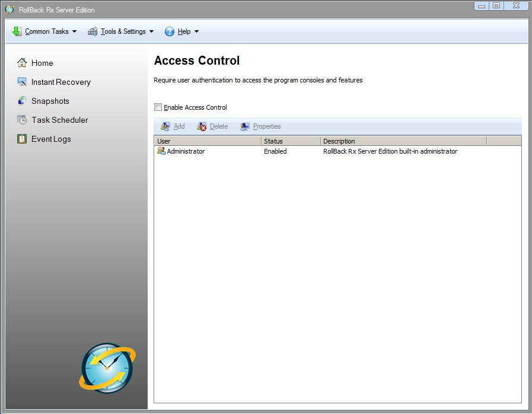Click the Properties user icon
Image resolution: width=532 pixels, height=414 pixels.
click(244, 126)
